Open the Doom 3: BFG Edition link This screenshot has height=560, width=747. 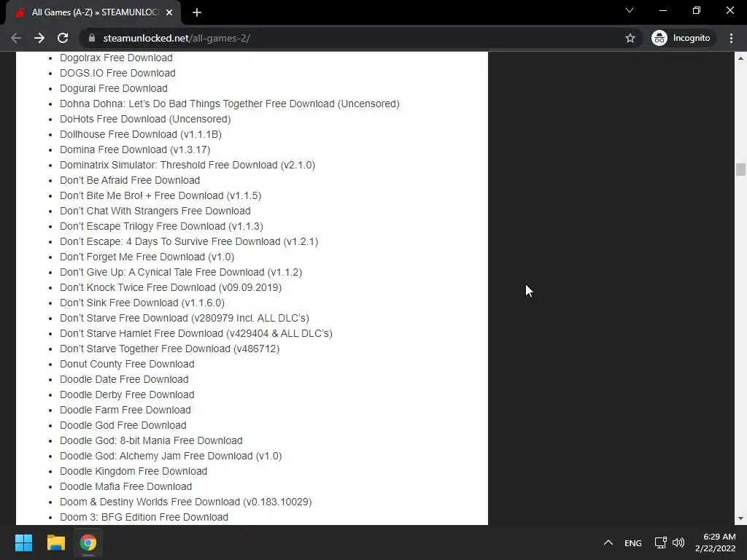[x=144, y=517]
